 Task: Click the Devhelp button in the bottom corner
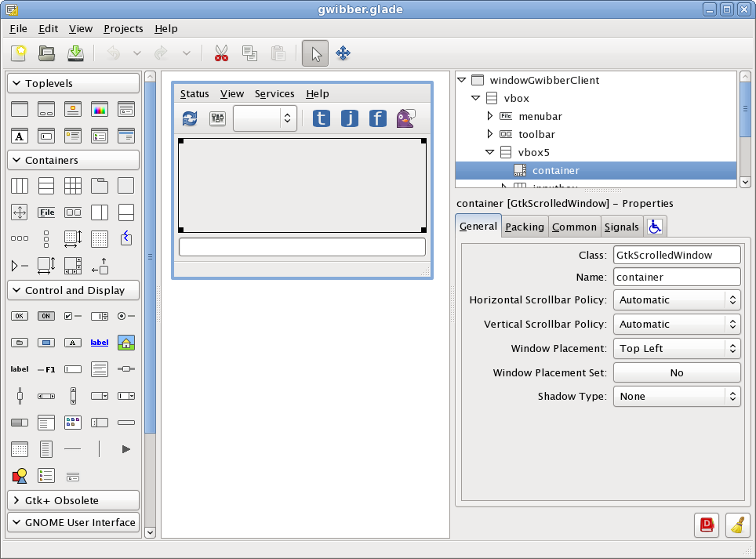706,525
